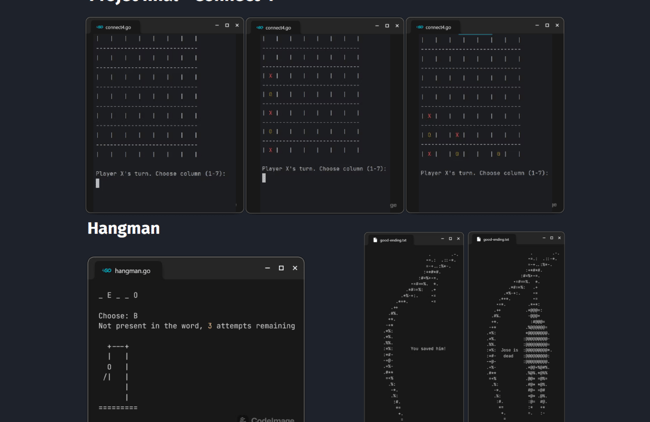Close the "You saved him!" window
Image resolution: width=650 pixels, height=422 pixels.
tap(458, 238)
